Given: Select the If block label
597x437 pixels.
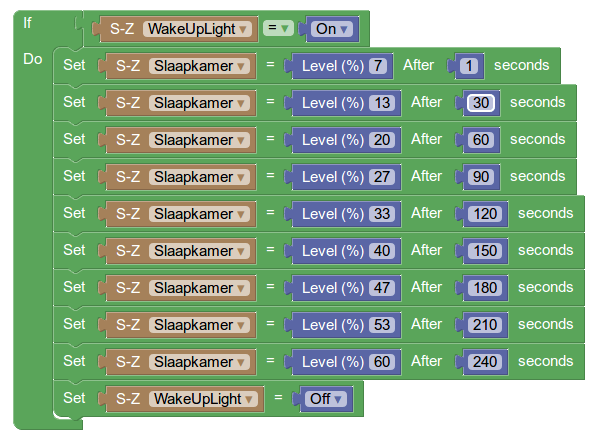Looking at the screenshot, I should tap(27, 23).
